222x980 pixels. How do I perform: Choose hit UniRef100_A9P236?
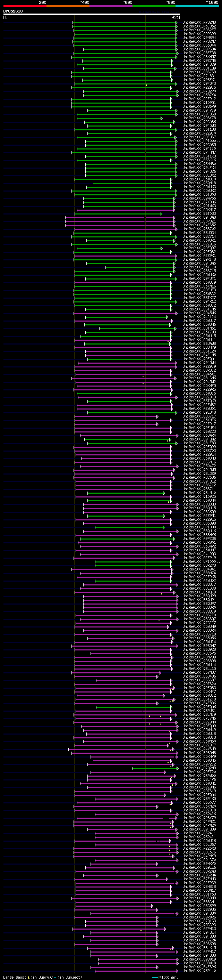tap(199, 539)
